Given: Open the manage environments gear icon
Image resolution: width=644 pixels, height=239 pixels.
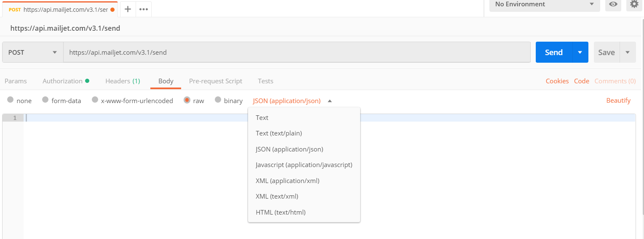Looking at the screenshot, I should pos(634,4).
